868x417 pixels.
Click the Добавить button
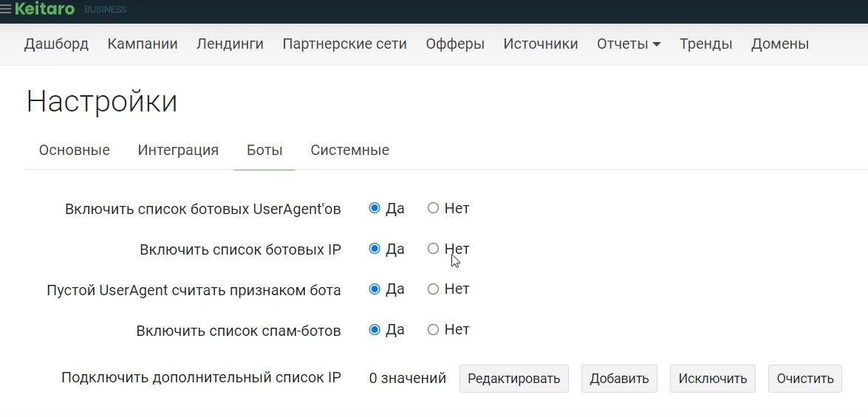click(x=619, y=379)
